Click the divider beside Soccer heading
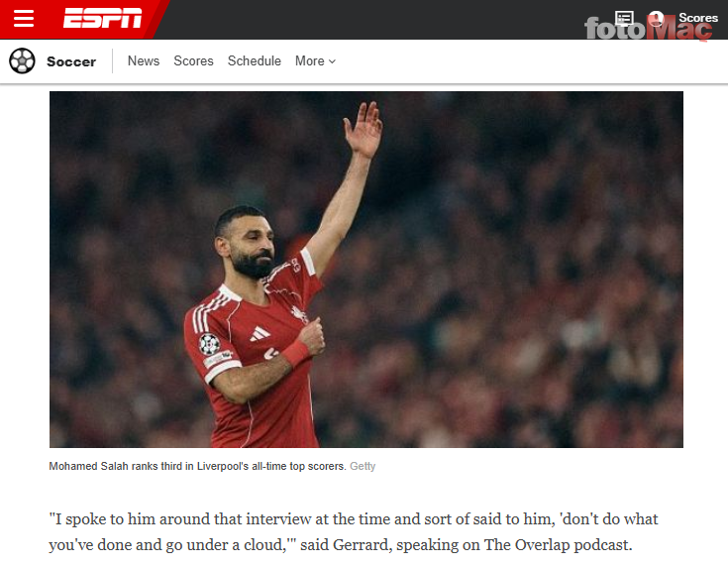728x567 pixels. [x=112, y=60]
